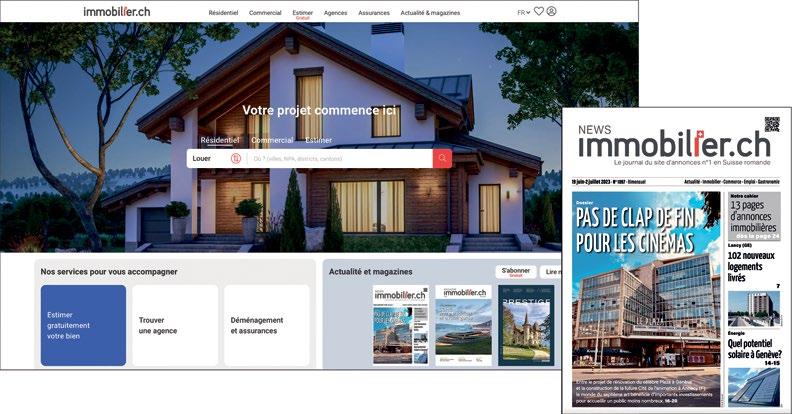The width and height of the screenshot is (797, 414).
Task: Open Estimer gratuitement votre bien card
Action: point(83,326)
